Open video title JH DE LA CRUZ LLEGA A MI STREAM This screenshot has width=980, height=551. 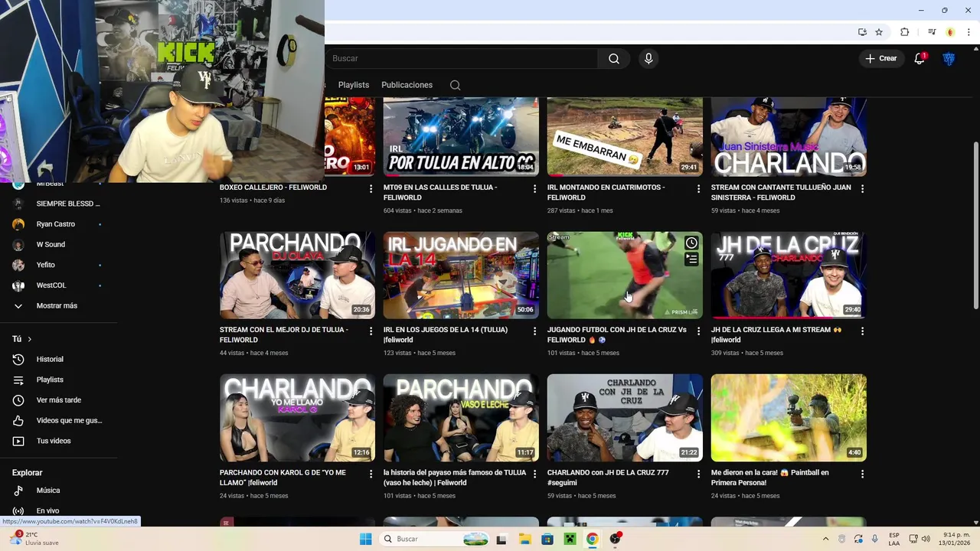point(776,334)
